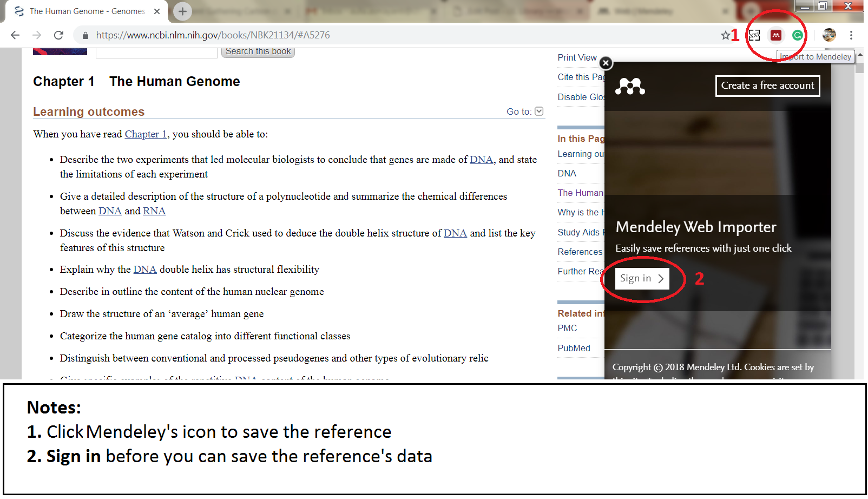Reload the page
The height and width of the screenshot is (499, 868).
[x=58, y=35]
